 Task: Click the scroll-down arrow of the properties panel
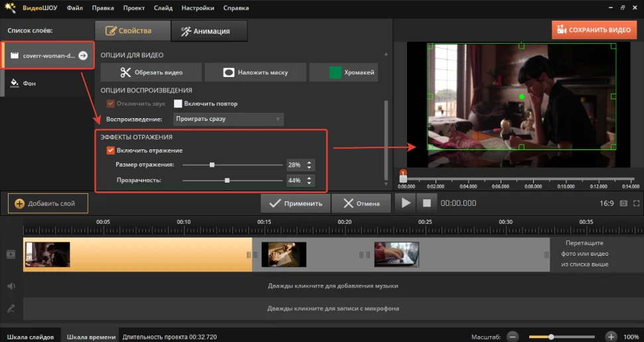386,184
